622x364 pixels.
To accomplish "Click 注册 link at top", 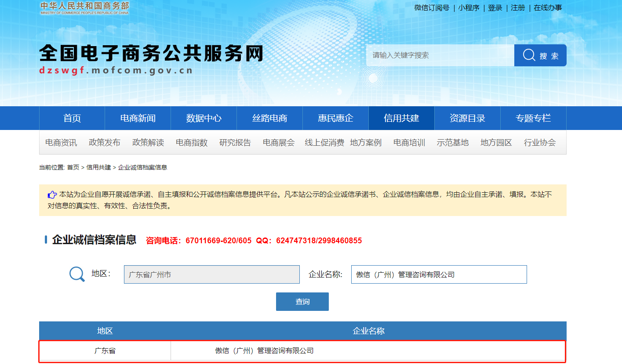I will point(518,8).
